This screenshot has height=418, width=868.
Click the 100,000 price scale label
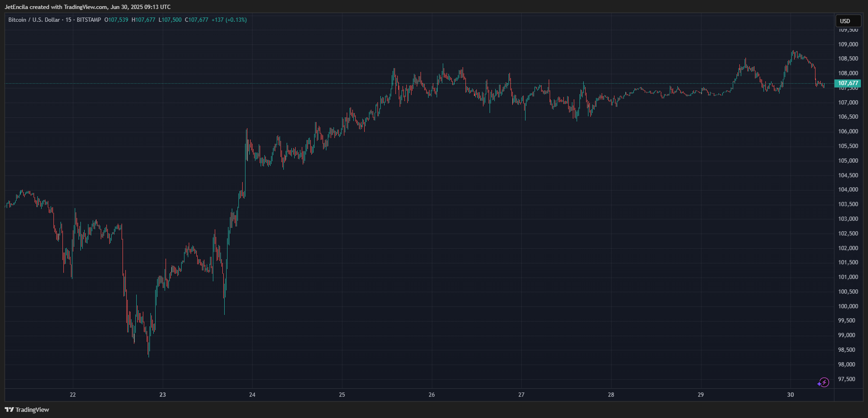(848, 306)
